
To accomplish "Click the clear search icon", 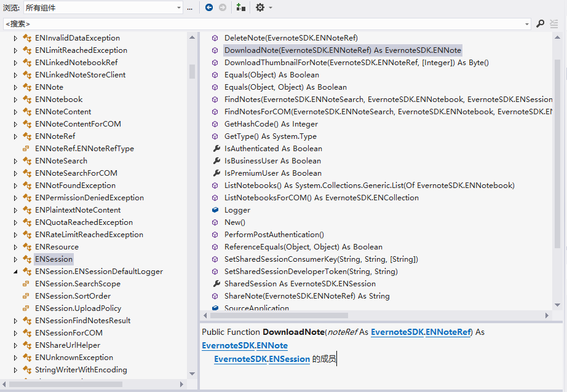I will (554, 24).
